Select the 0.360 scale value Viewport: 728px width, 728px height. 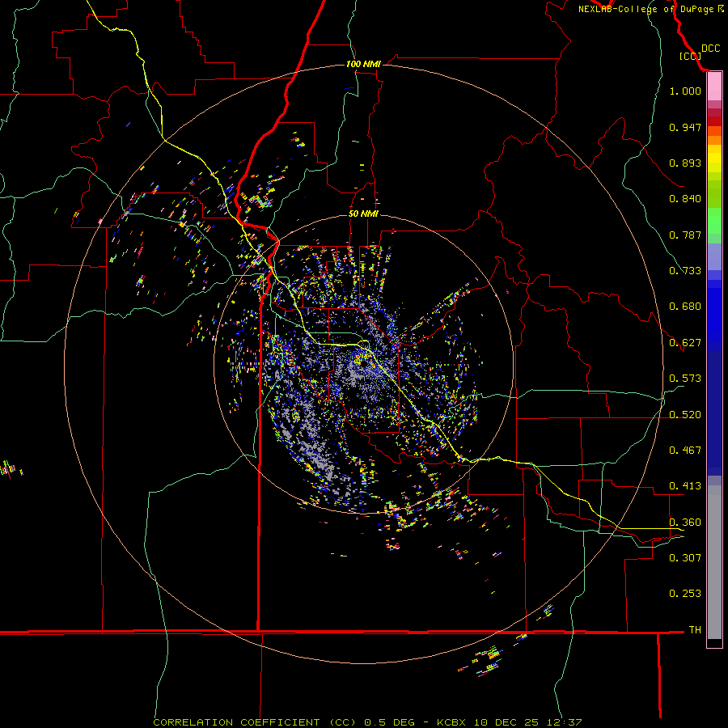point(685,523)
